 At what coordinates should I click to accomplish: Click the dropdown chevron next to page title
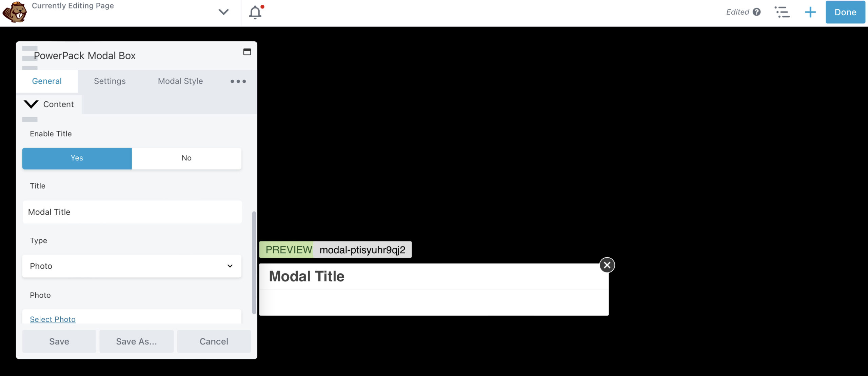223,12
